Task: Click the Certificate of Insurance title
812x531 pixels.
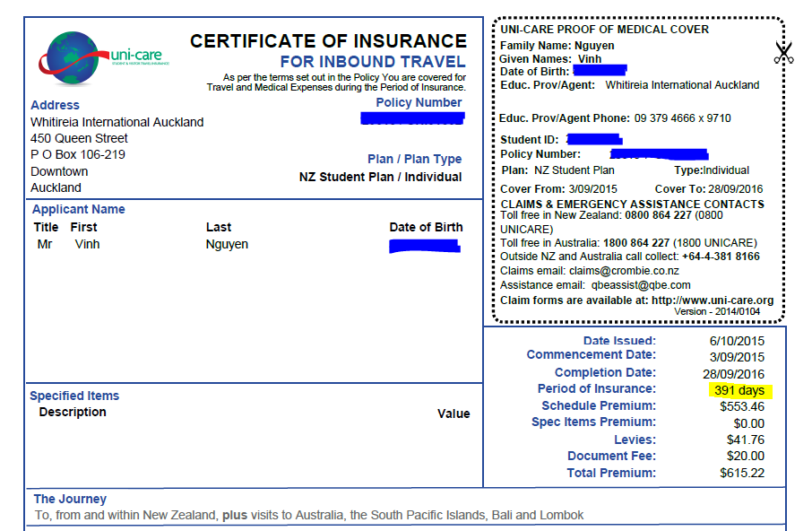Action: pos(328,41)
